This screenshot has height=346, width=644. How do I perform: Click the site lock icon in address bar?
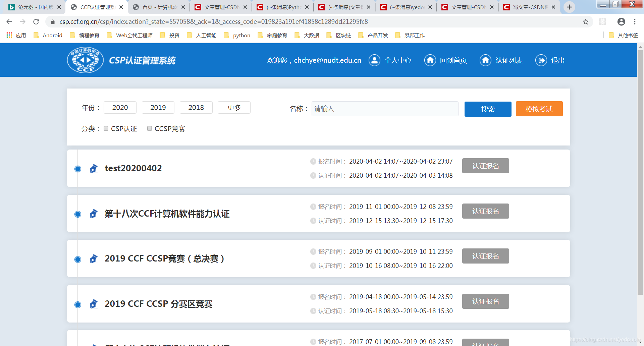pyautogui.click(x=53, y=22)
